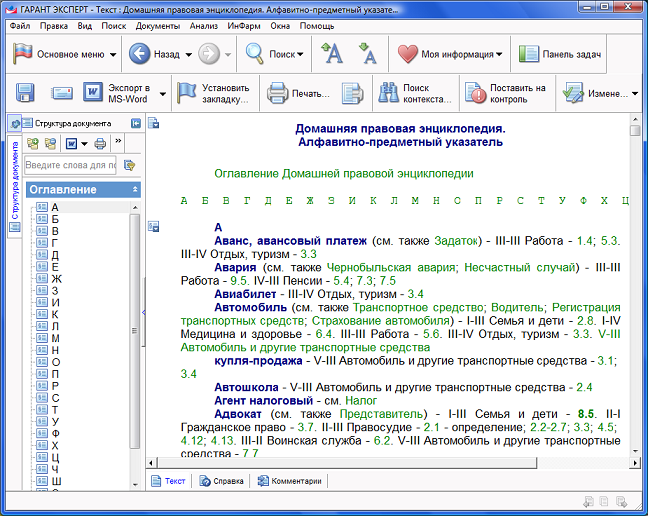This screenshot has width=648, height=516.
Task: Collapse the Оглавление section header
Action: tap(134, 189)
